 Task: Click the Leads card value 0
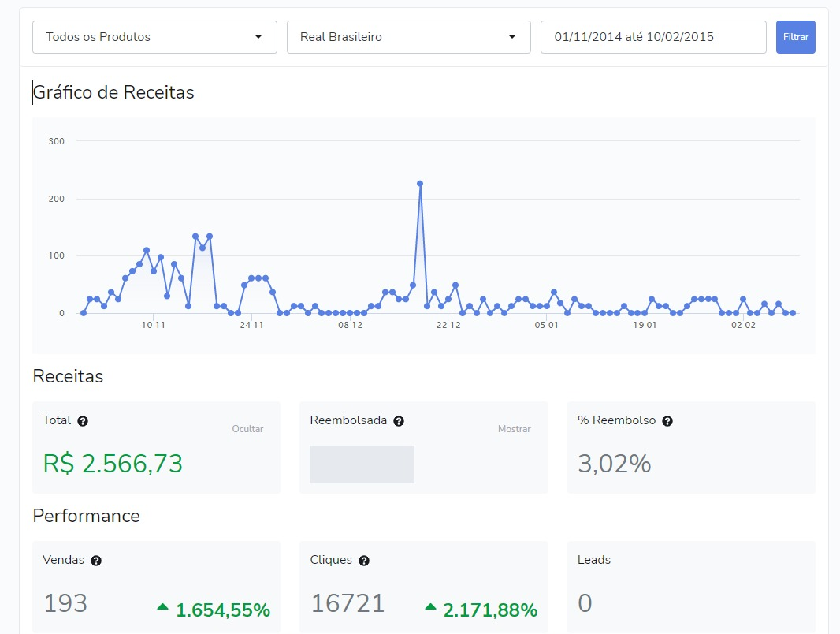coord(585,603)
